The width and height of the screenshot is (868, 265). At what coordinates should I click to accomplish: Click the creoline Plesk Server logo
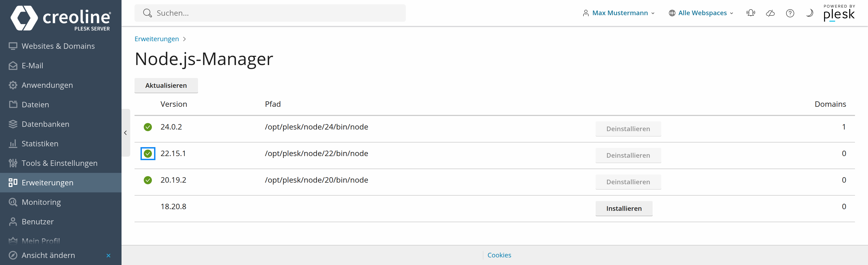click(x=61, y=18)
